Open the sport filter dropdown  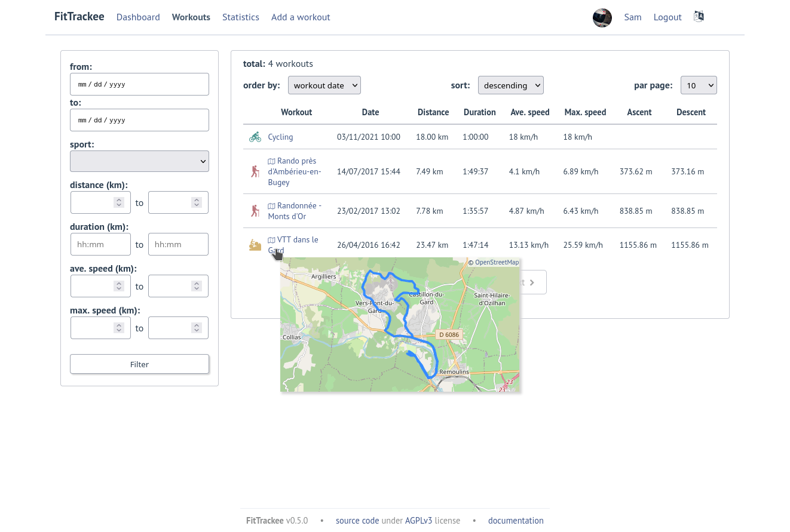139,161
